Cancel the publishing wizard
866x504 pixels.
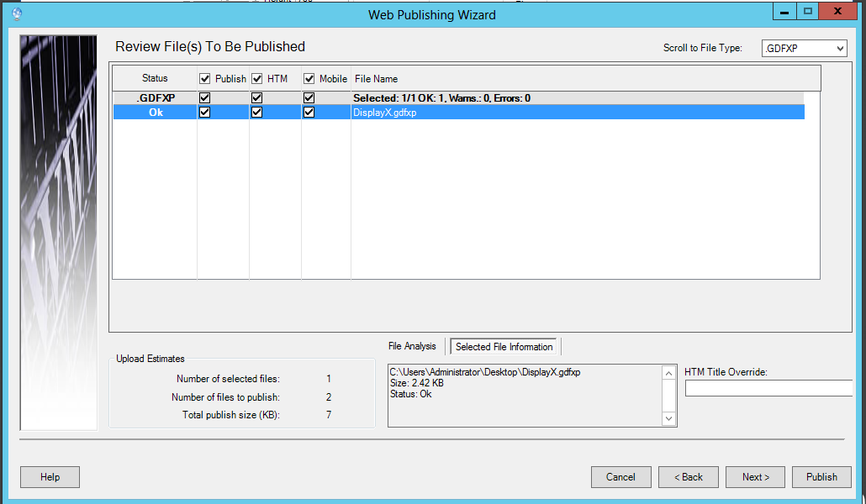coord(620,477)
